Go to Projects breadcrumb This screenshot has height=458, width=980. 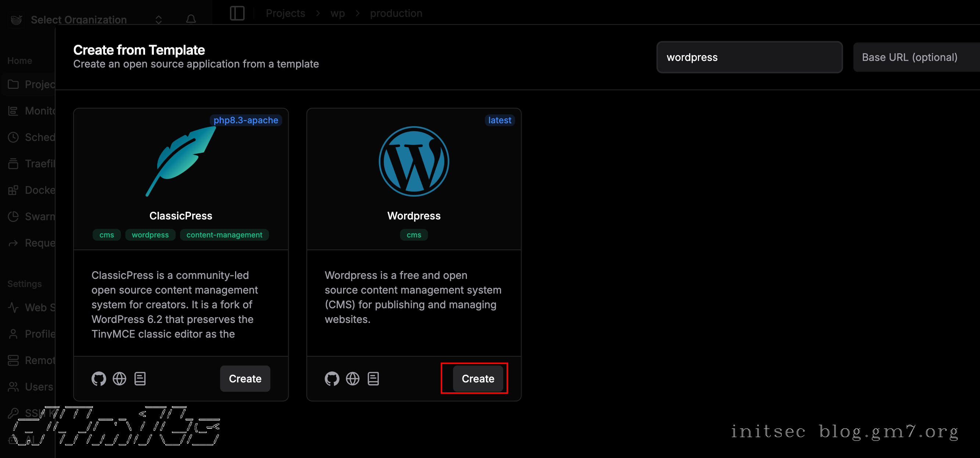click(x=285, y=13)
